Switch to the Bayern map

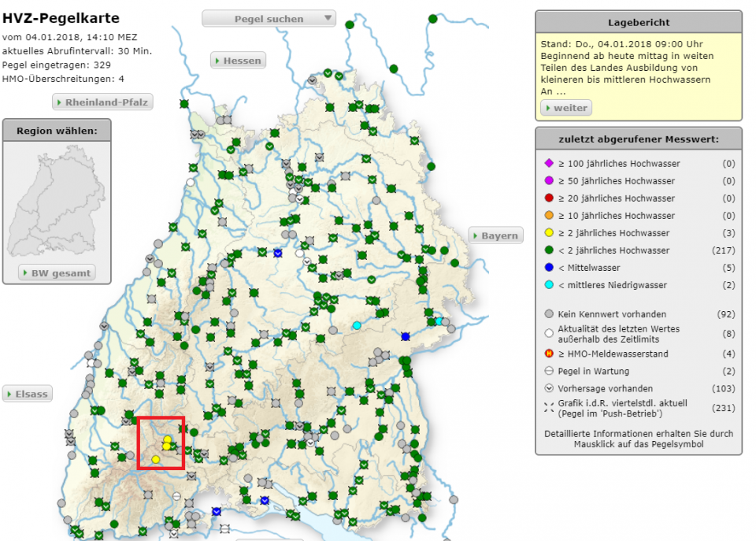pos(495,235)
